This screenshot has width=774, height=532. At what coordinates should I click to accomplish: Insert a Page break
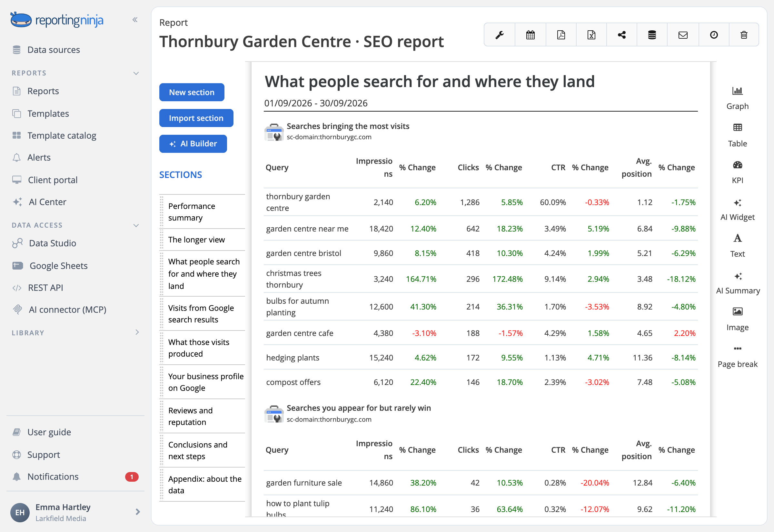point(737,357)
